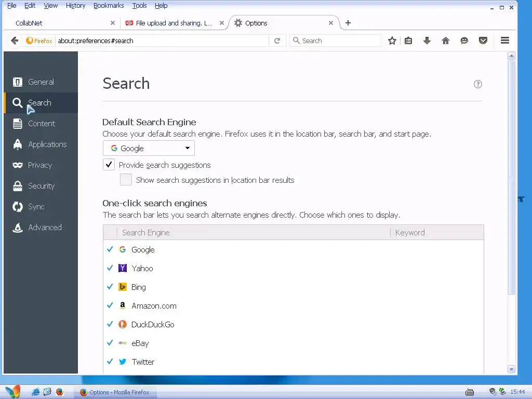Select Search pane in sidebar
Screen dimensions: 532x399
pyautogui.click(x=41, y=102)
